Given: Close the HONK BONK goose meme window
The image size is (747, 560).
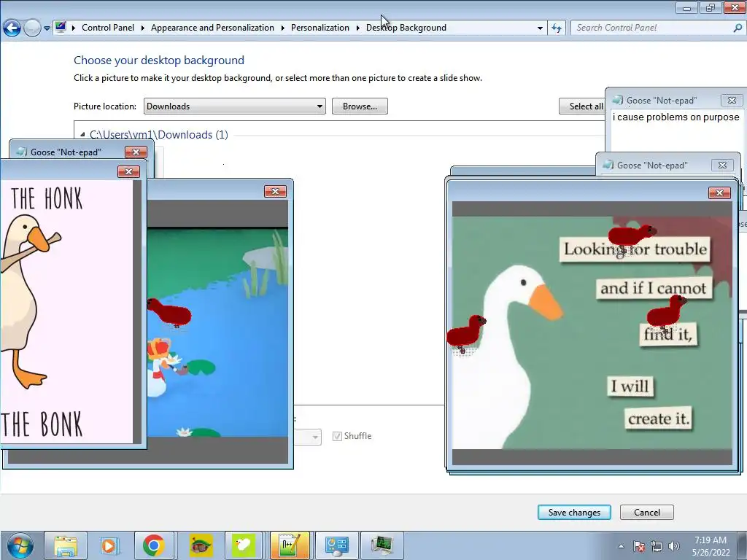Looking at the screenshot, I should pos(128,172).
